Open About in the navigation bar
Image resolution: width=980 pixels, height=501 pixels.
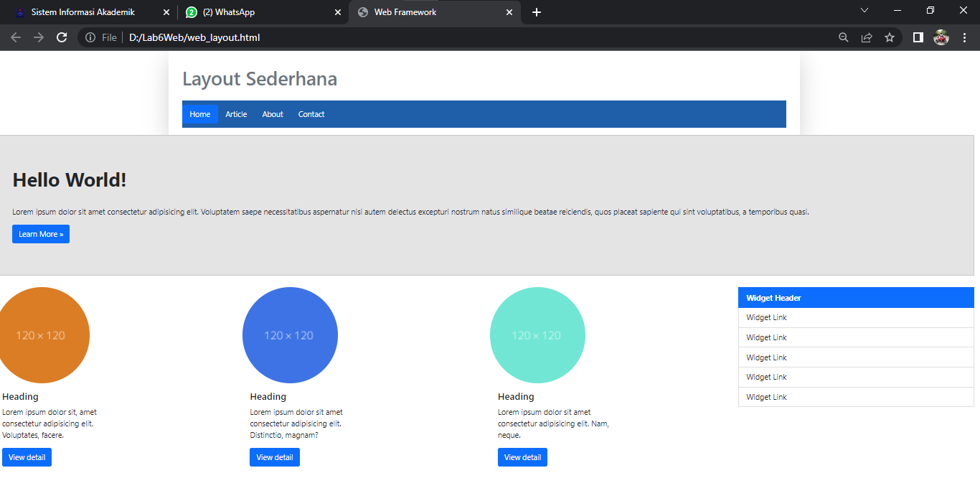273,114
